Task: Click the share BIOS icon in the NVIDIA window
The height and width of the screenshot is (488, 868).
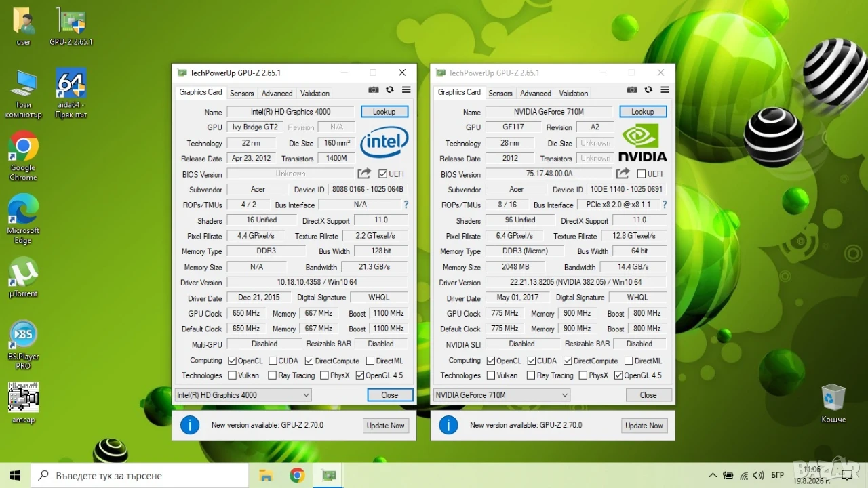Action: (x=623, y=174)
